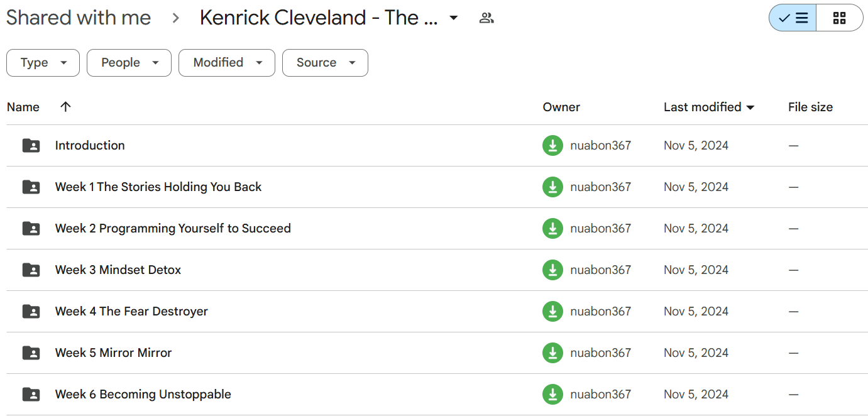
Task: Click green owner avatar in Week 4 row
Action: [x=552, y=312]
